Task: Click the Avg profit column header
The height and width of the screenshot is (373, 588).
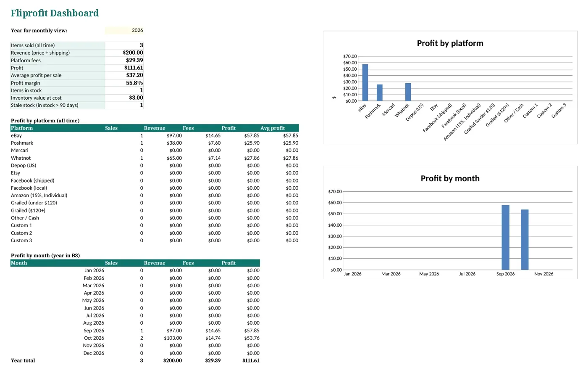Action: (273, 128)
